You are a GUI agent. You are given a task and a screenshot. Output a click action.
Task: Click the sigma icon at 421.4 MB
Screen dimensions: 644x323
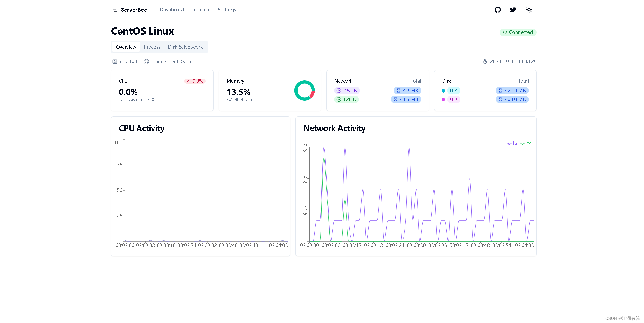pyautogui.click(x=500, y=91)
